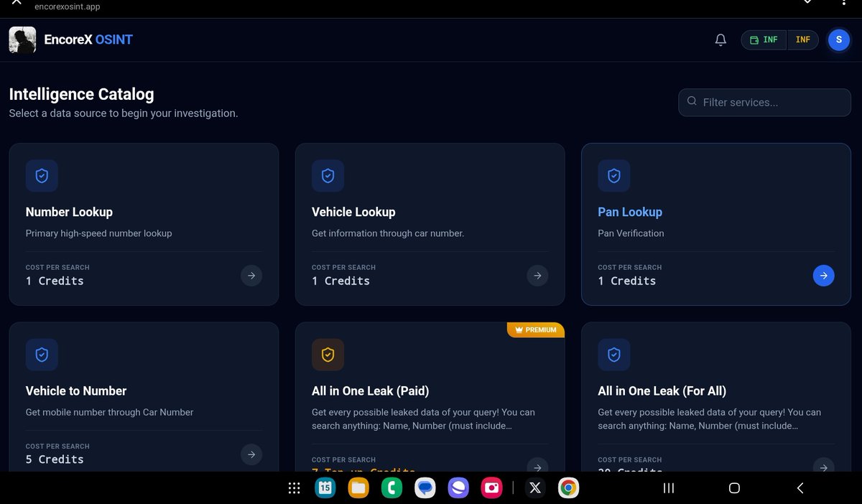This screenshot has width=862, height=504.
Task: Click the magnifier icon in filter box
Action: pyautogui.click(x=692, y=101)
